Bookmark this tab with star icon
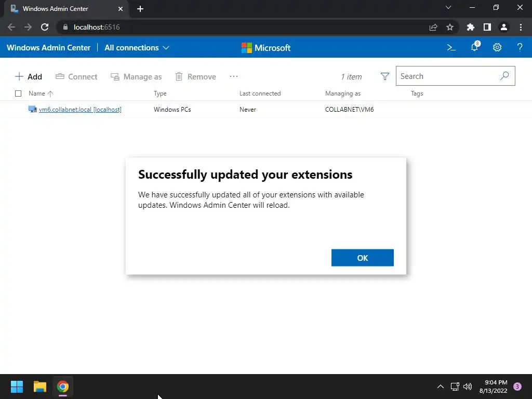 450,27
